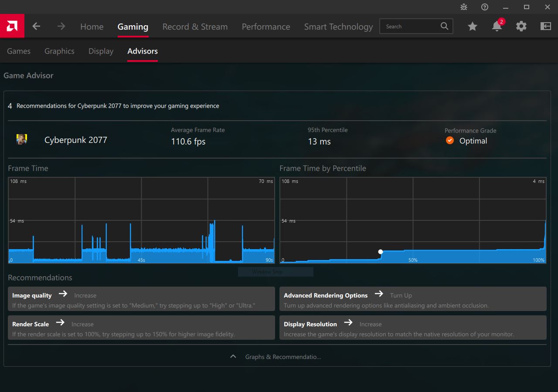
Task: Open the notifications bell icon
Action: coord(497,26)
